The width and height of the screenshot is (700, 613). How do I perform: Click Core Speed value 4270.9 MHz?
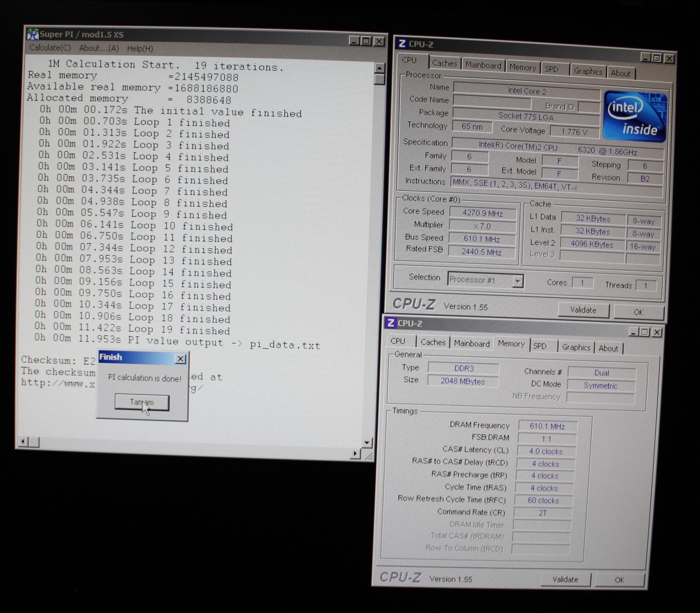[x=483, y=213]
